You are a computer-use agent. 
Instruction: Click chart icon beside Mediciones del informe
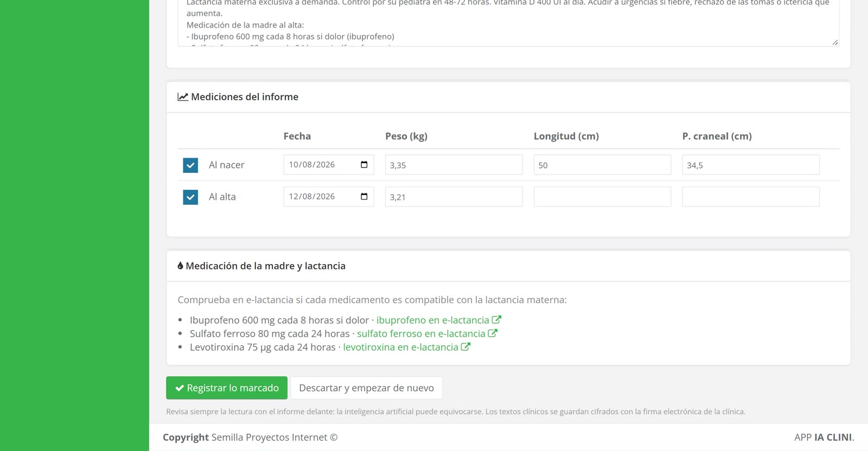(x=183, y=97)
